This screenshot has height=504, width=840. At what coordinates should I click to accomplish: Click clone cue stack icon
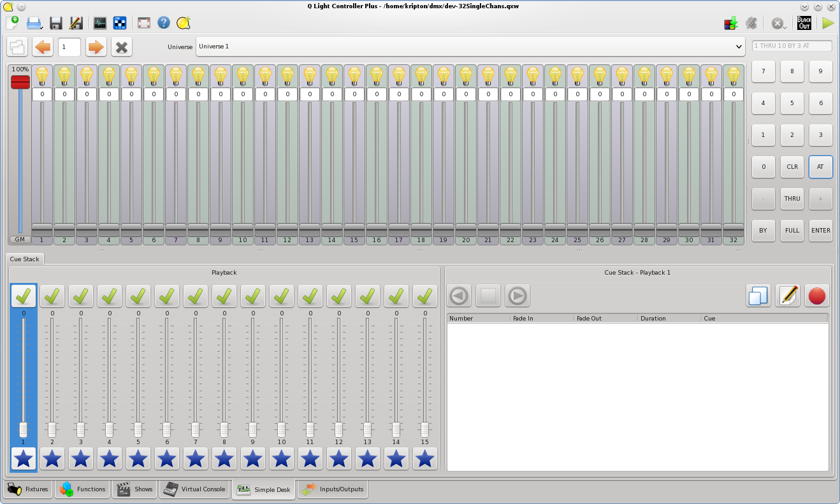[758, 296]
